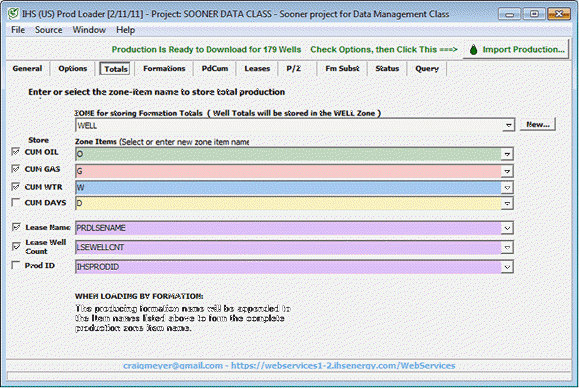Open the Source menu
This screenshot has width=579, height=388.
point(48,30)
